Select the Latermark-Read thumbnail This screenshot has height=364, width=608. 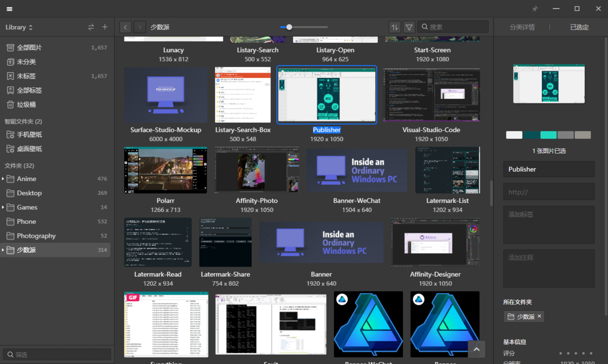point(158,242)
